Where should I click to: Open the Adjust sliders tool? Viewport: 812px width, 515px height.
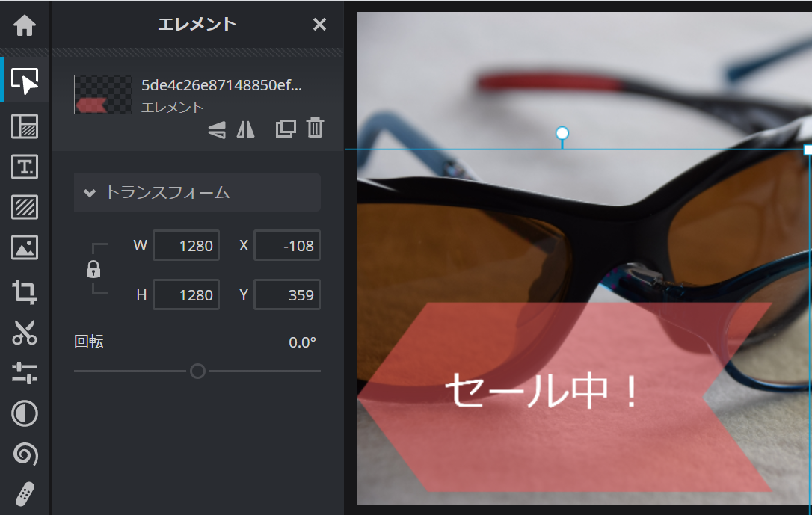pos(25,373)
